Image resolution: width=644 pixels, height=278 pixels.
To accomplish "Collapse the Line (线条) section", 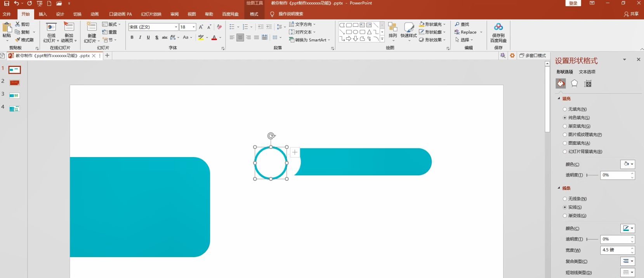I will click(559, 188).
